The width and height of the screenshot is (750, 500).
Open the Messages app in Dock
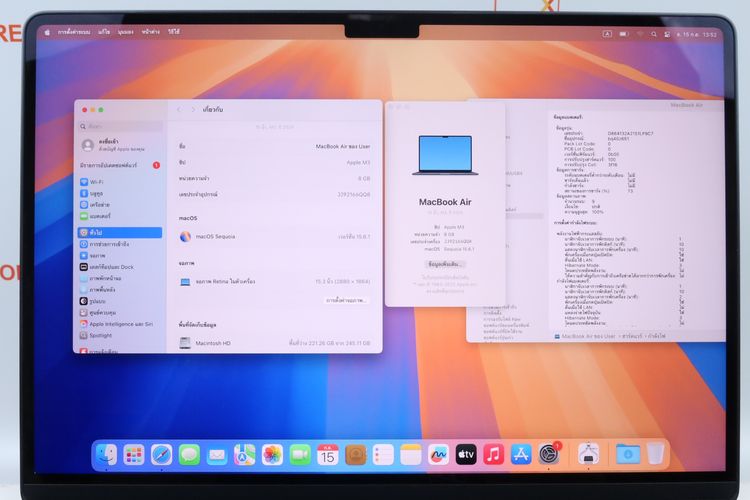(x=189, y=455)
